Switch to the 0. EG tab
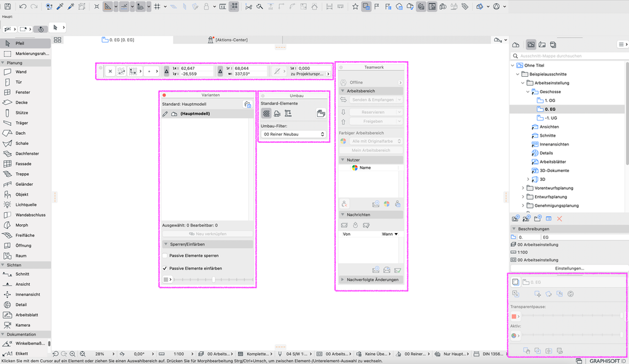The width and height of the screenshot is (629, 364). (x=118, y=40)
